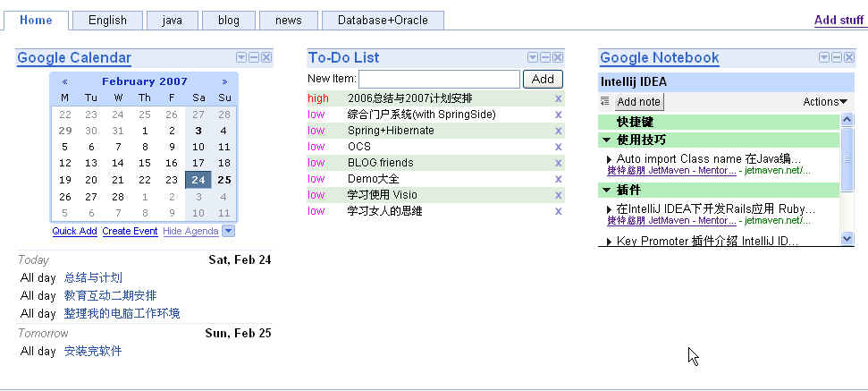
Task: Open the Google Calendar gadget dropdown menu
Action: coord(241,57)
